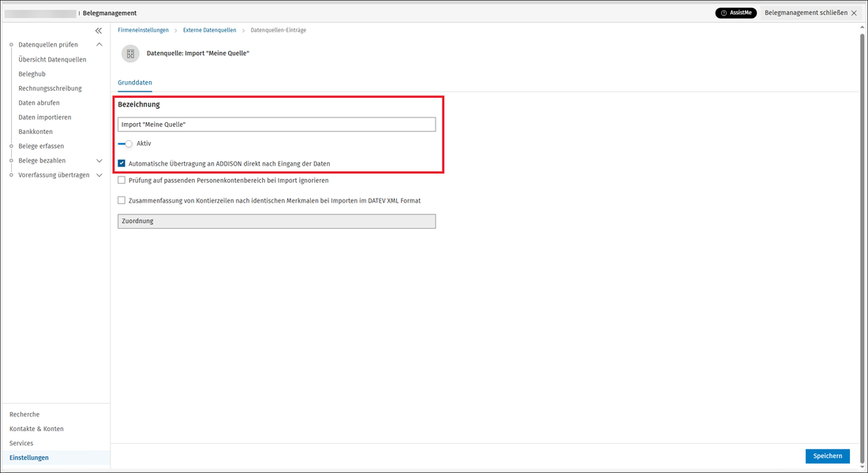
Task: Go to Beleghub in sidebar
Action: pyautogui.click(x=32, y=74)
